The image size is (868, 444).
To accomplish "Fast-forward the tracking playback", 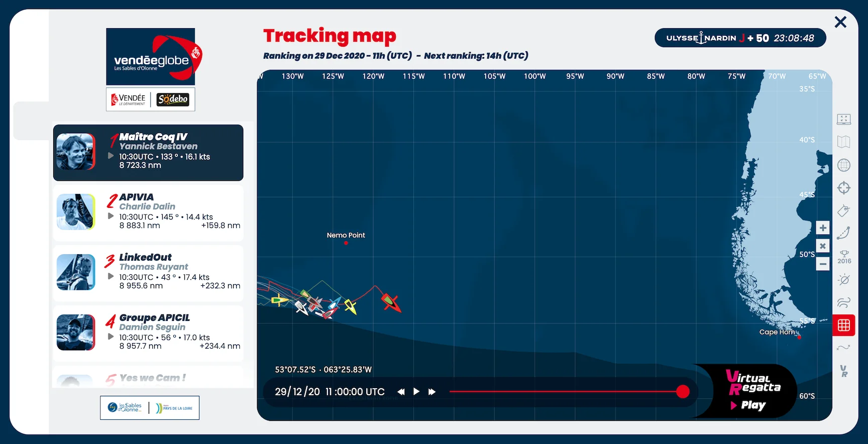I will [432, 392].
